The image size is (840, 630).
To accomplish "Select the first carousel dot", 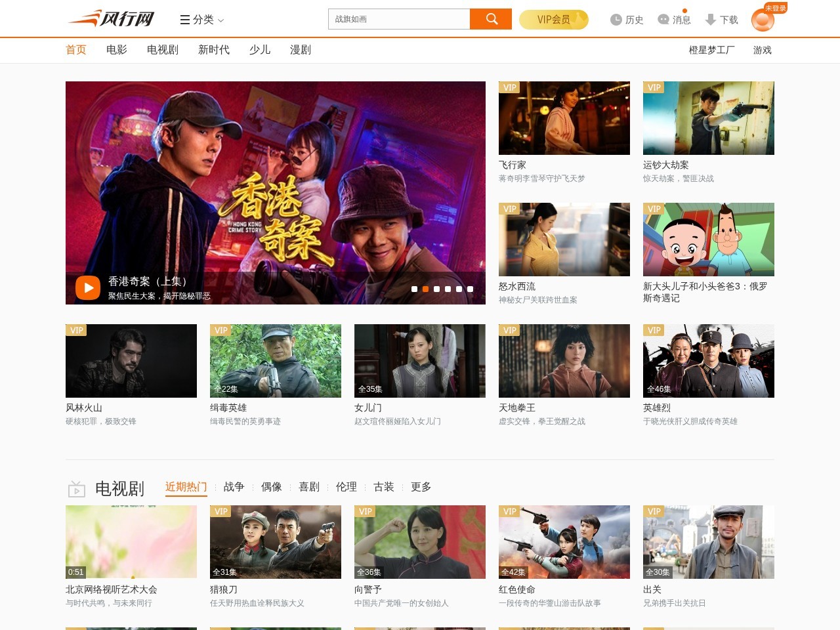I will (414, 289).
